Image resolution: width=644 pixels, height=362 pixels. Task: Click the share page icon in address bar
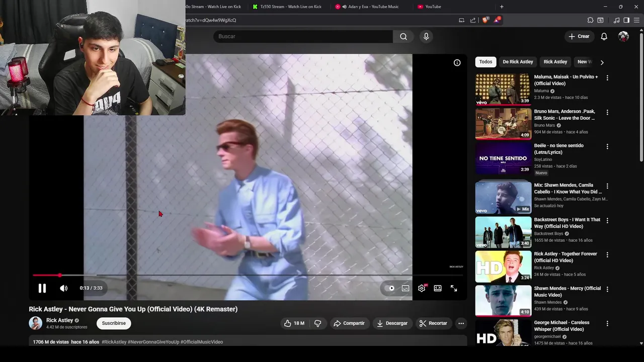473,20
